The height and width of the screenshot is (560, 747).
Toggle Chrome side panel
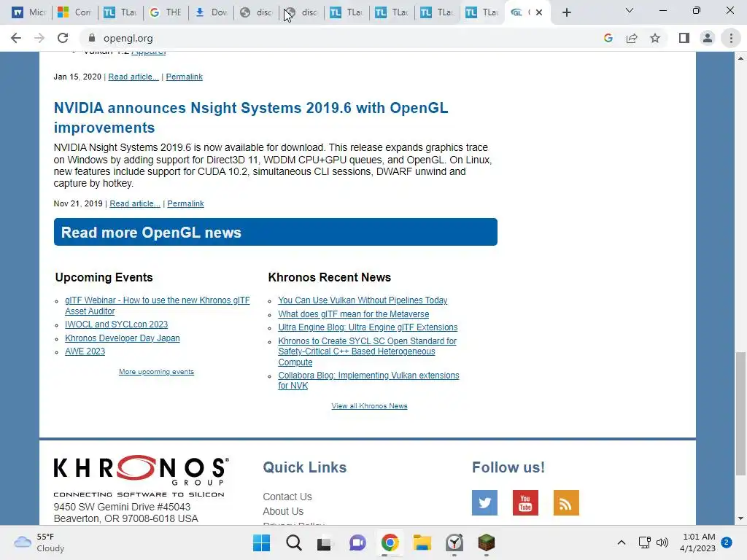tap(684, 38)
